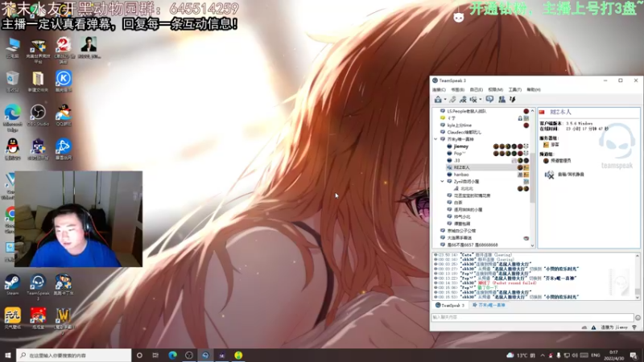The image size is (644, 362).
Task: Click the connection signal status bar icon
Action: pos(634,327)
